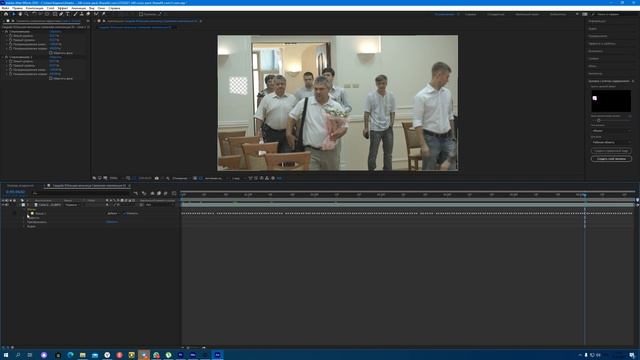
Task: Select the Selection arrow tool
Action: click(13, 14)
